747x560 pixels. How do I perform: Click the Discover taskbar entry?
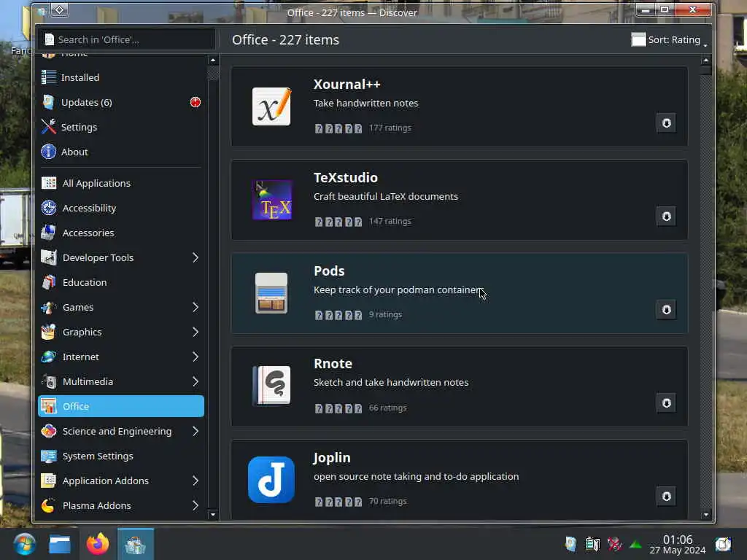tap(135, 544)
